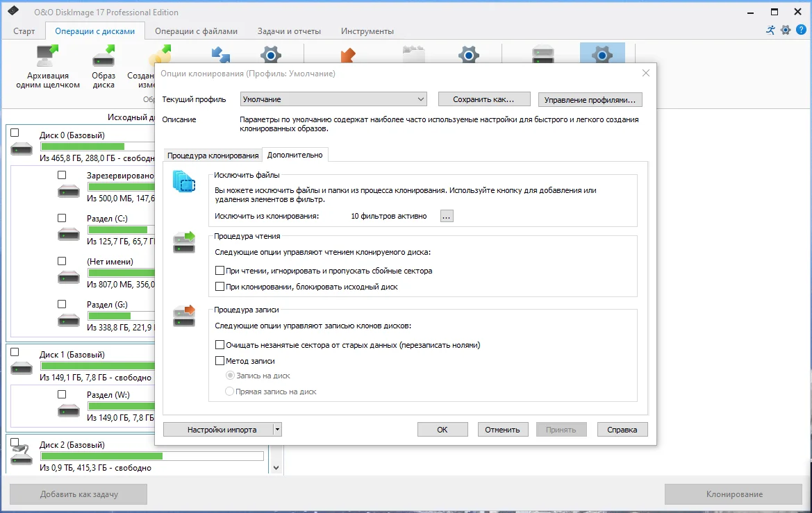The height and width of the screenshot is (513, 812).
Task: Enable clearing unused sectors with zeros
Action: (219, 345)
